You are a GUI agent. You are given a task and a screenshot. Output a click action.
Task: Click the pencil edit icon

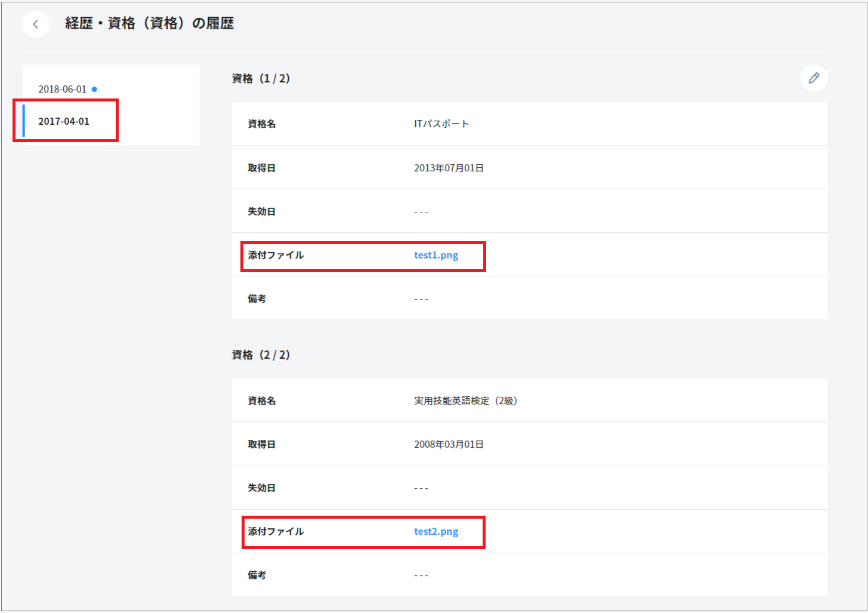814,78
